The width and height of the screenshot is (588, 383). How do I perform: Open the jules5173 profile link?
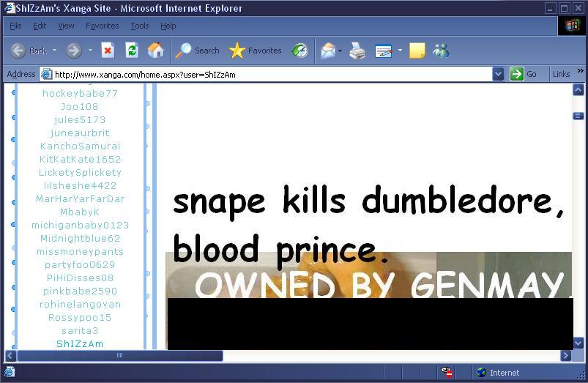click(x=80, y=119)
